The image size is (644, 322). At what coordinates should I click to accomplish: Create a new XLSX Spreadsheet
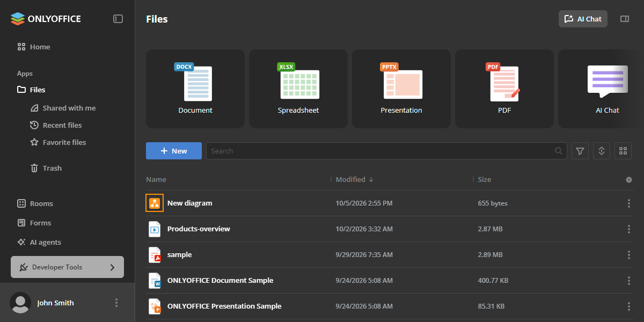[298, 89]
